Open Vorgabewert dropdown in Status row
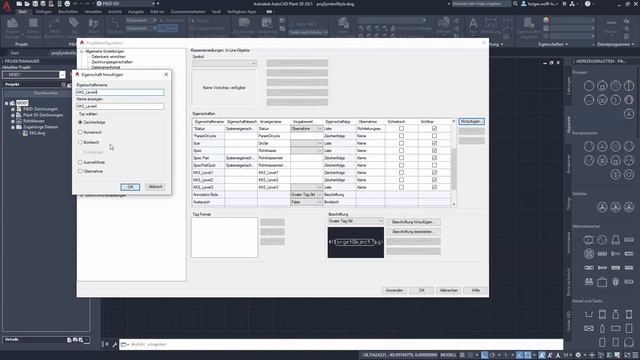Viewport: 640px width, 360px height. [x=320, y=129]
